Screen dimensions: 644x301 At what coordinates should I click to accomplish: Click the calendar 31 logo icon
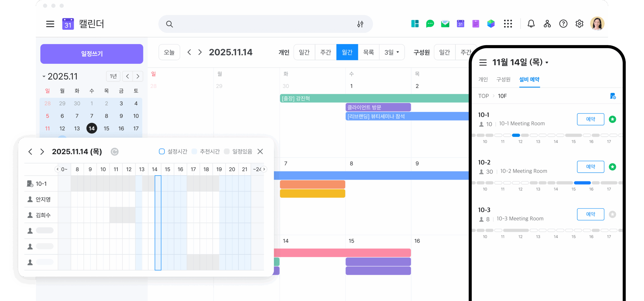68,24
